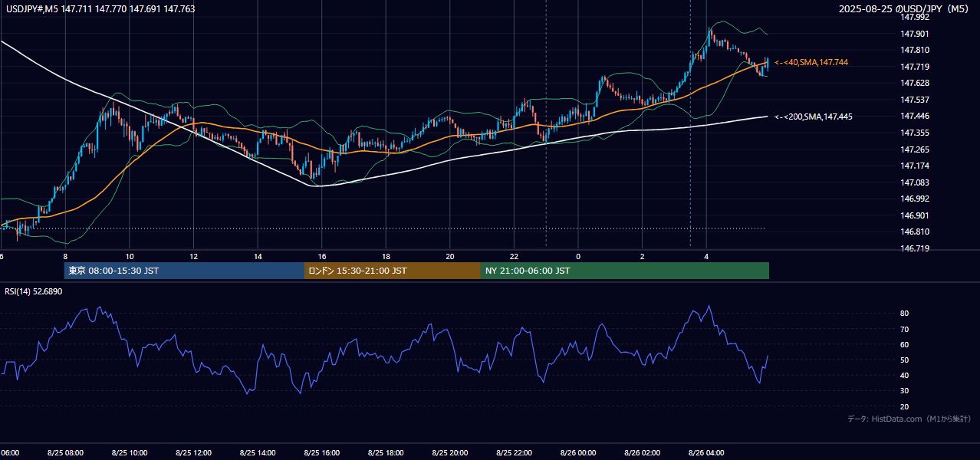This screenshot has width=980, height=460.
Task: Click the hour 0 tick under price chart
Action: [x=578, y=257]
